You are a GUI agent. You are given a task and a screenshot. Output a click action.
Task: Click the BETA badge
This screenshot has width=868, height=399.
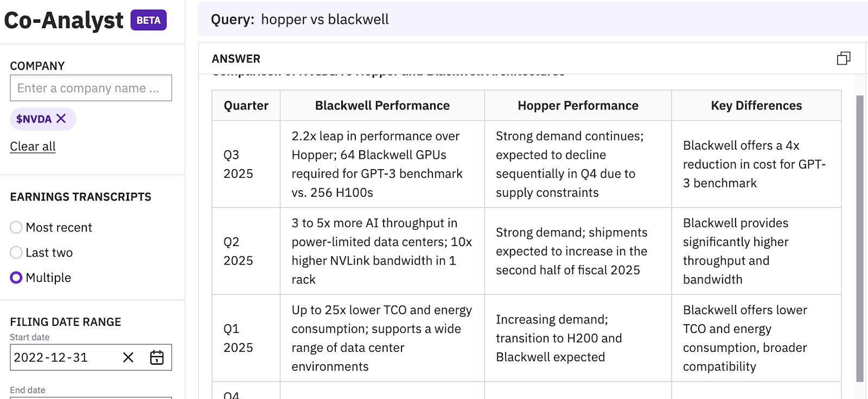point(148,20)
